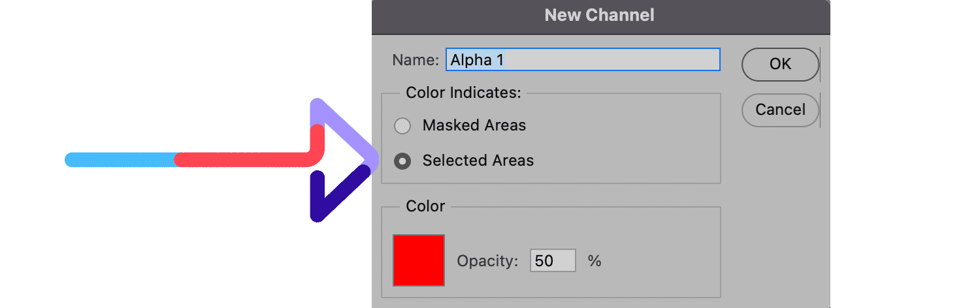Click the Opacity: label
This screenshot has width=980, height=308.
click(487, 262)
